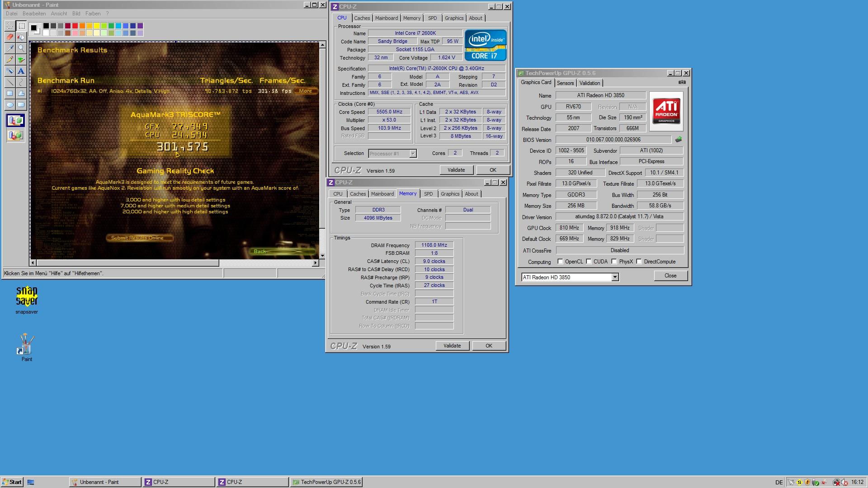The width and height of the screenshot is (868, 488).
Task: Open the Ansicht menu in Paint
Action: 59,14
